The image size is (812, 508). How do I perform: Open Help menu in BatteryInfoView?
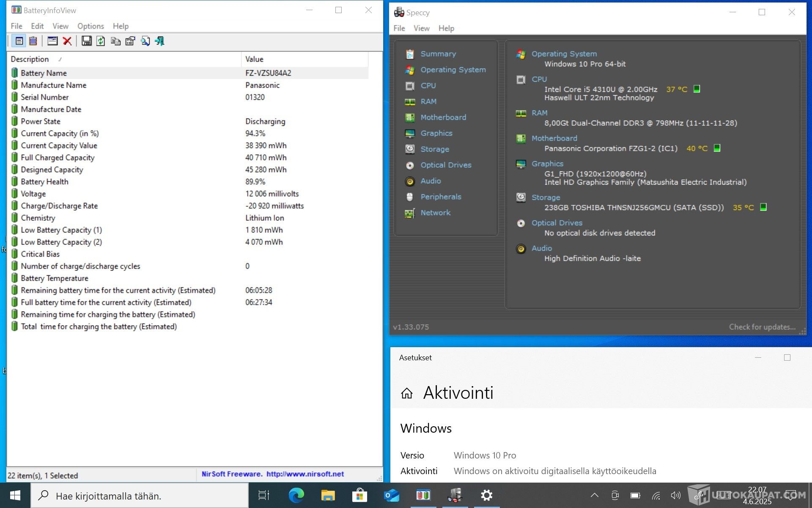(121, 26)
